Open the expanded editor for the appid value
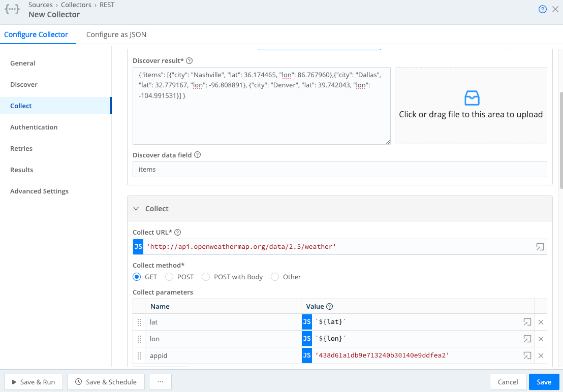 [x=527, y=355]
